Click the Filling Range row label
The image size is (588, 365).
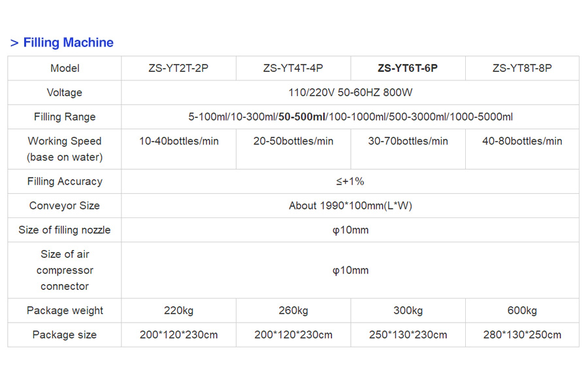(x=65, y=117)
